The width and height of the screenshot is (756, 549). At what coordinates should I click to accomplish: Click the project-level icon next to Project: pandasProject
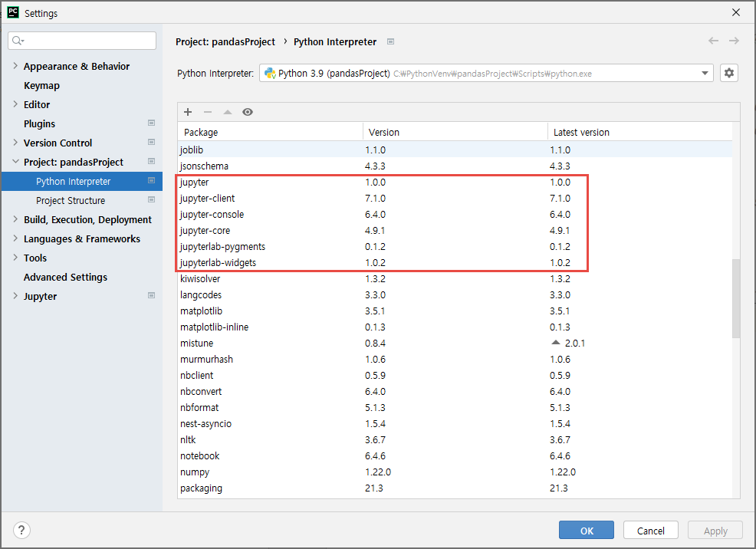(x=151, y=162)
